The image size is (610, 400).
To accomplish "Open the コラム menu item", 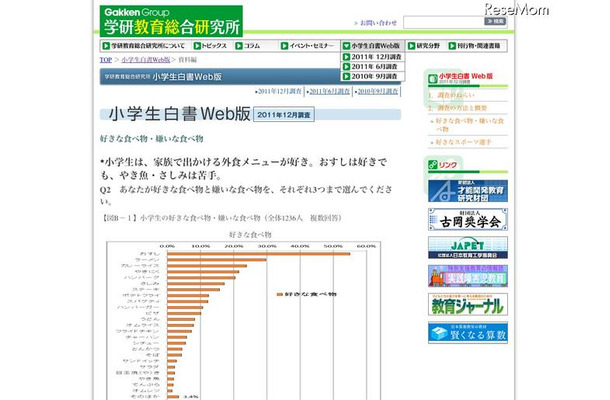I will (248, 46).
